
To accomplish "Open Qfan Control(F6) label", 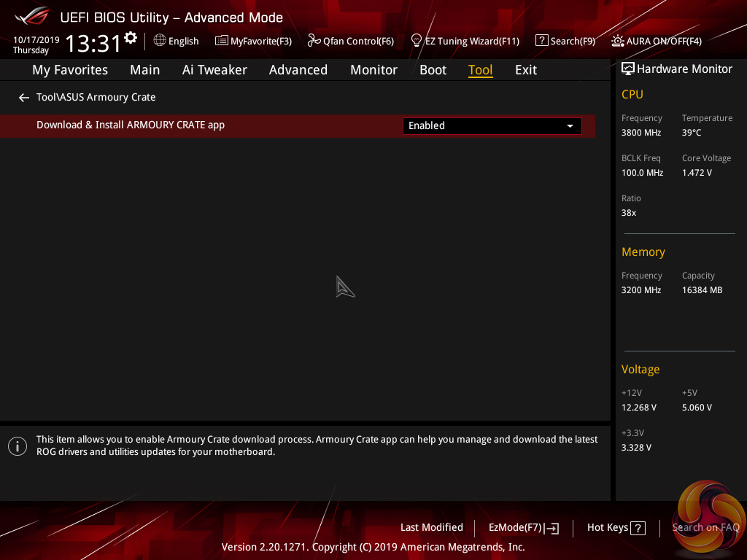I will point(358,41).
